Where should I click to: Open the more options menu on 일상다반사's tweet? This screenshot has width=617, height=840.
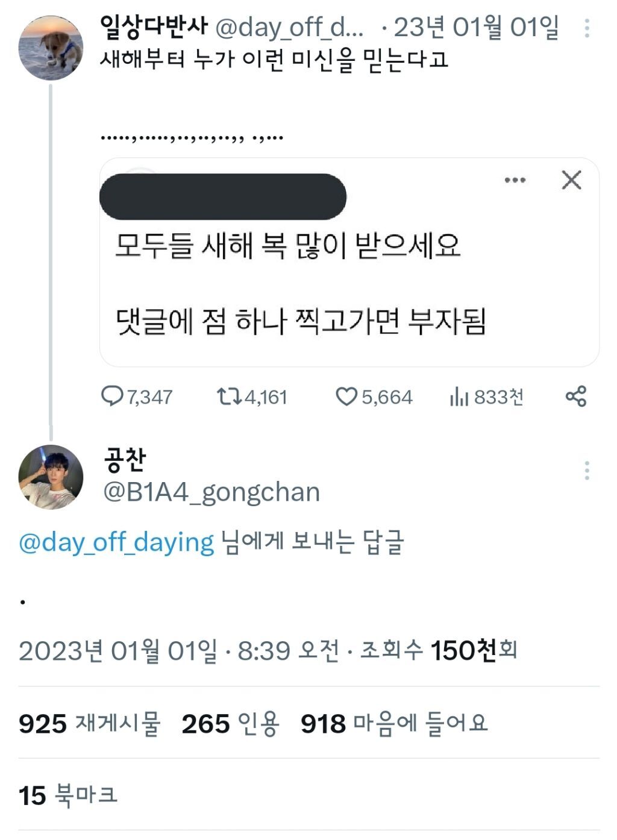(588, 29)
